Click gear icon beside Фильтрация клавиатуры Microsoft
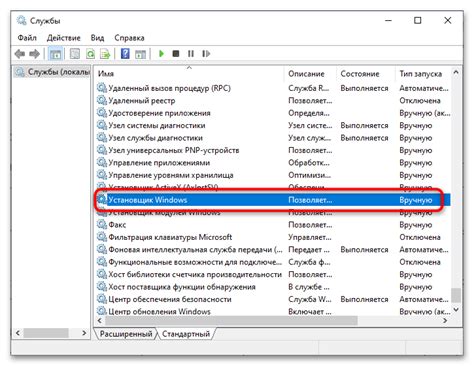 click(102, 237)
